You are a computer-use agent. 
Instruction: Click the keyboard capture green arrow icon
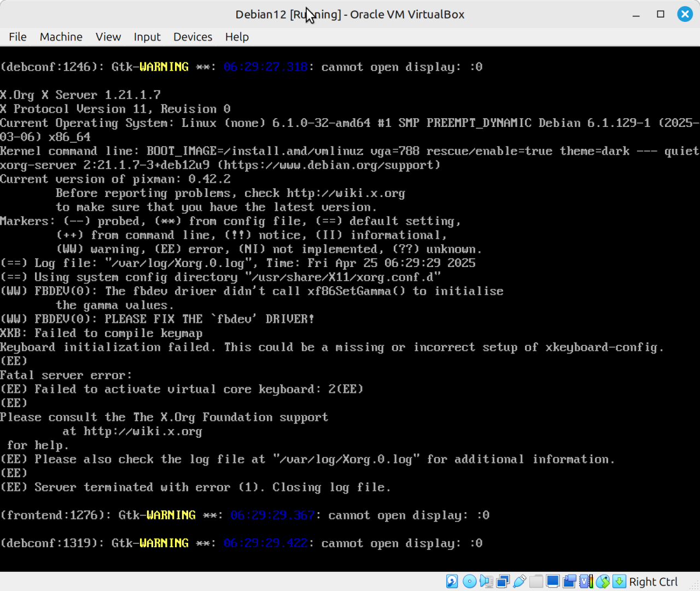point(619,581)
